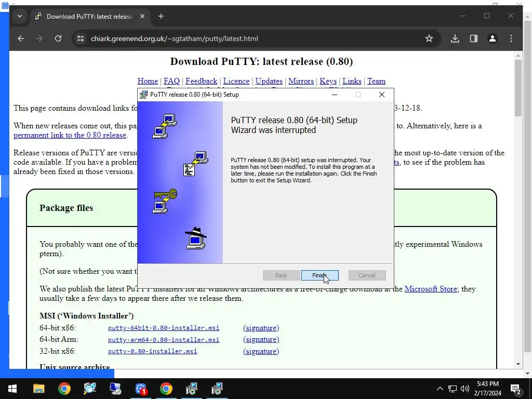Open the Links link
The image size is (532, 399).
coord(352,81)
